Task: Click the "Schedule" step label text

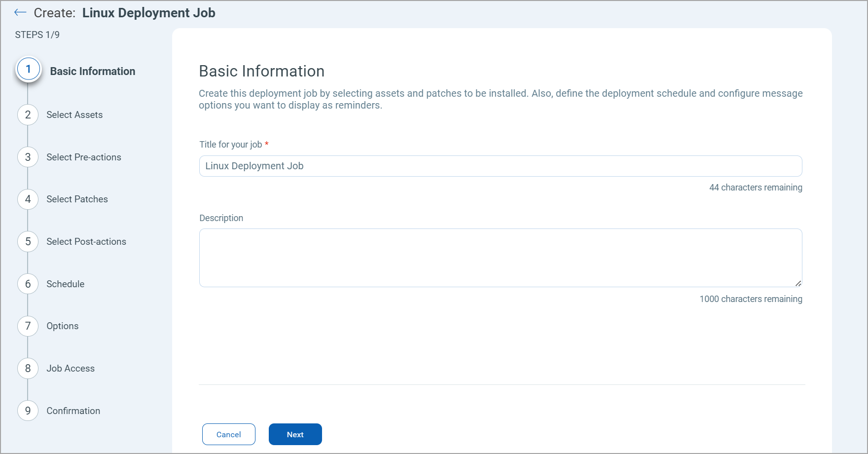Action: 65,284
